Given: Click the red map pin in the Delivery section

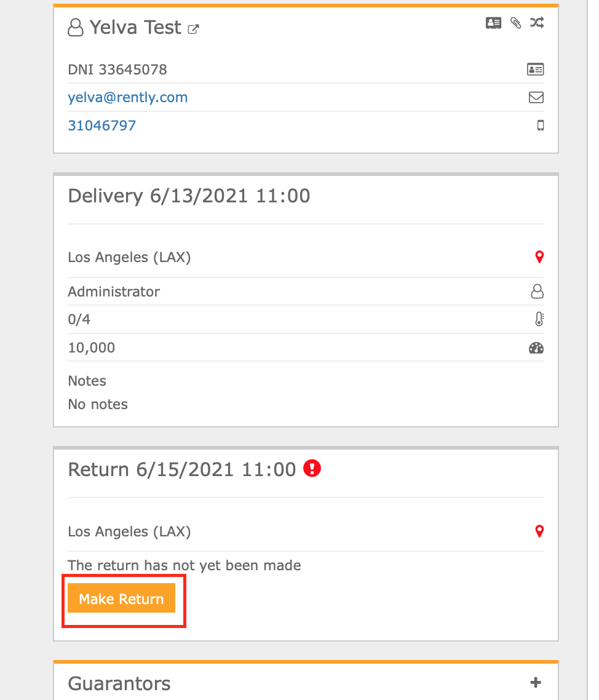Looking at the screenshot, I should click(539, 257).
